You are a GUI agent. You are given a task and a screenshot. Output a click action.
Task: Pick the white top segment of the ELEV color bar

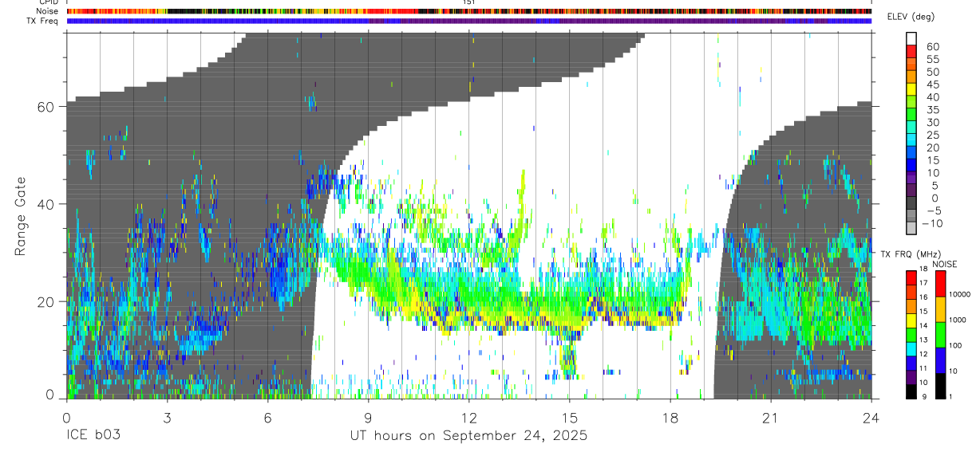911,39
